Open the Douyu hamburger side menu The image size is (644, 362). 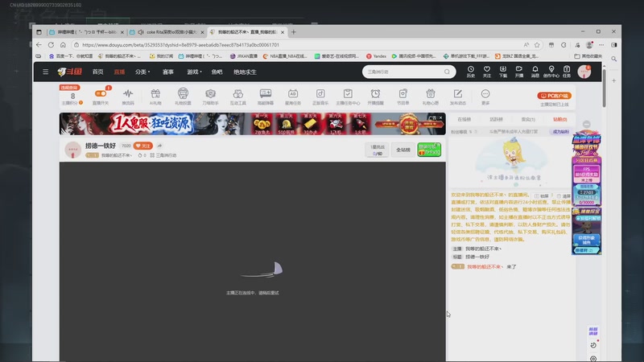46,72
